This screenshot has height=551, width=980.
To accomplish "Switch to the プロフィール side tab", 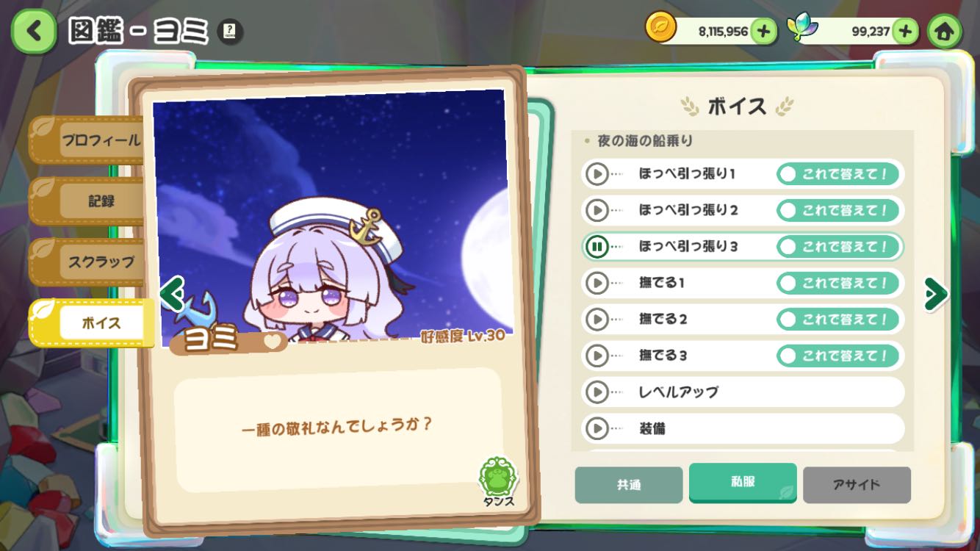I will (x=88, y=140).
